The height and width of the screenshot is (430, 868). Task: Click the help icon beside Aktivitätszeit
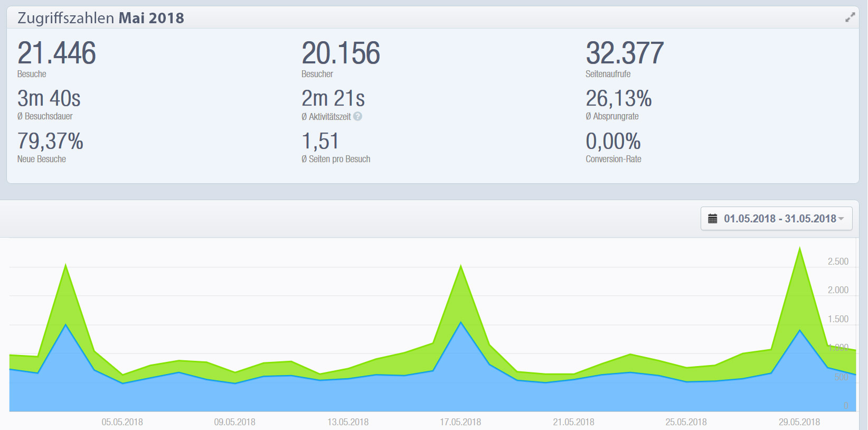click(x=357, y=116)
